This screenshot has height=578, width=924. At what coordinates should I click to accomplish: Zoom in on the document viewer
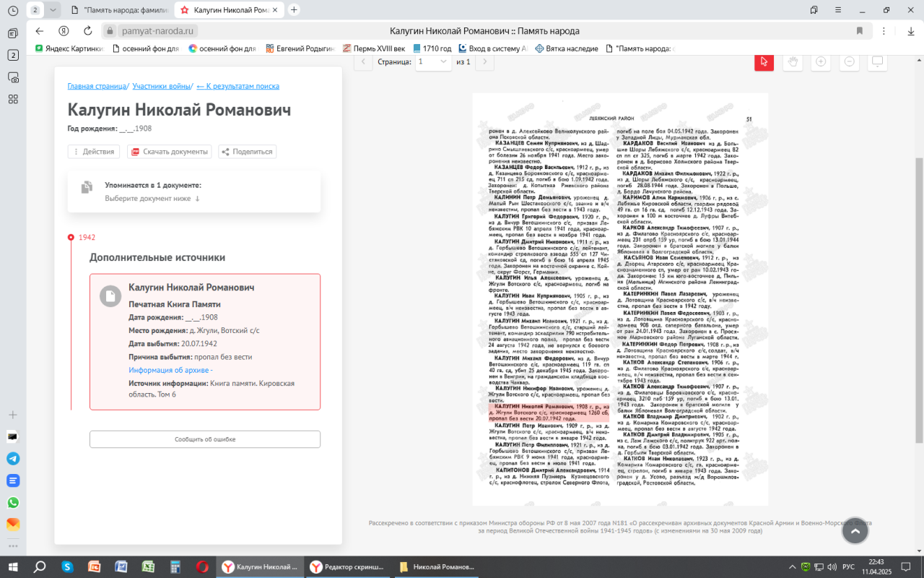(821, 62)
